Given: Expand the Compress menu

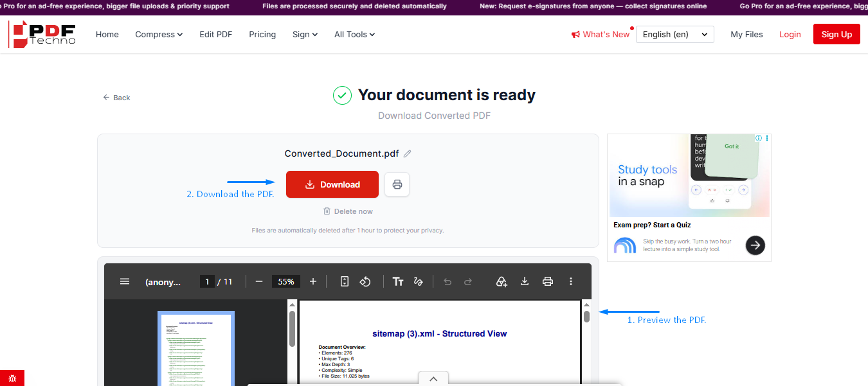Looking at the screenshot, I should coord(159,35).
